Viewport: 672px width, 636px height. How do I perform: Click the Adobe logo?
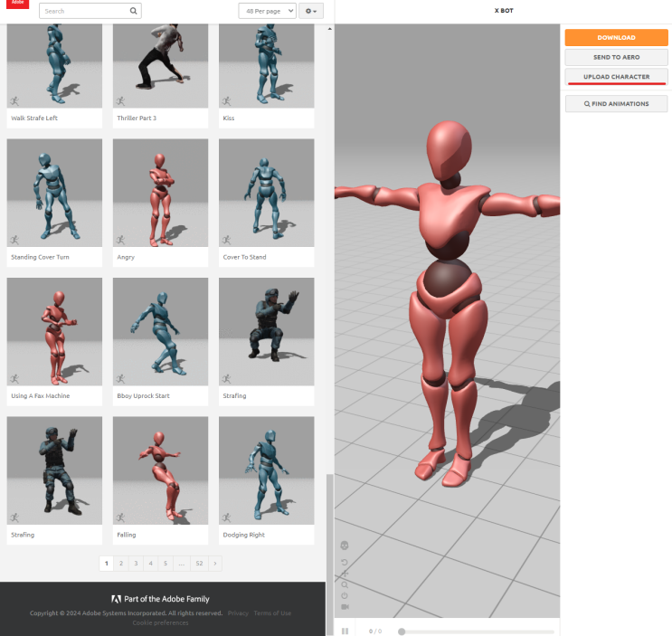[17, 4]
